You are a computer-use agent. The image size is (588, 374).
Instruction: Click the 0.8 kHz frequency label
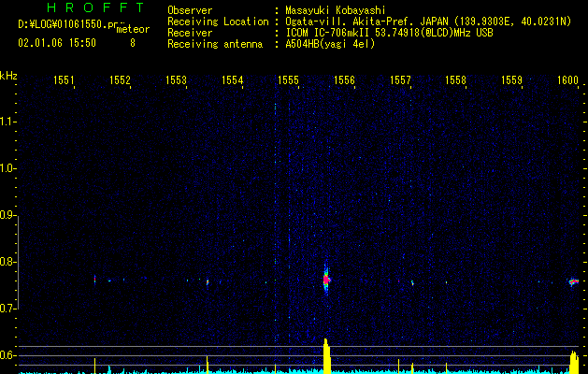pos(8,262)
